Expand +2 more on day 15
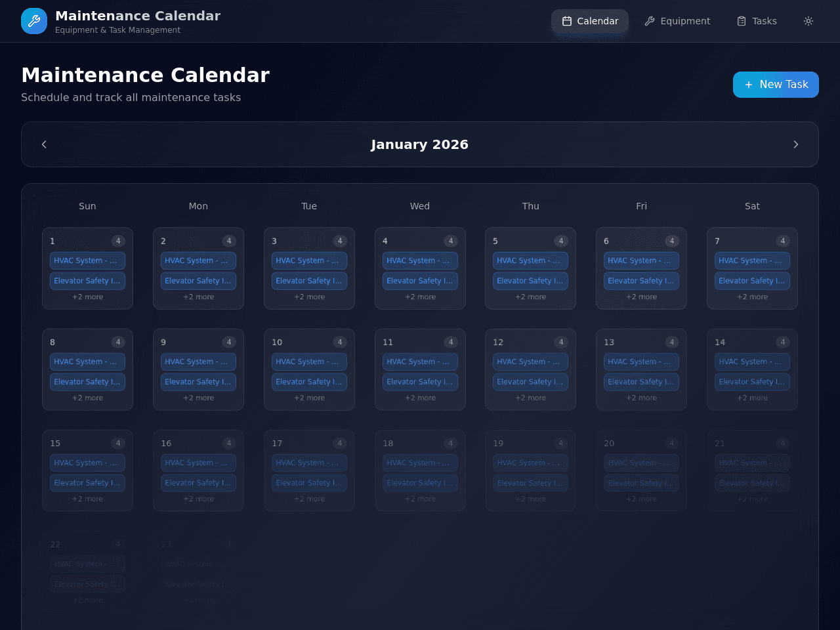The width and height of the screenshot is (840, 630). tap(87, 499)
